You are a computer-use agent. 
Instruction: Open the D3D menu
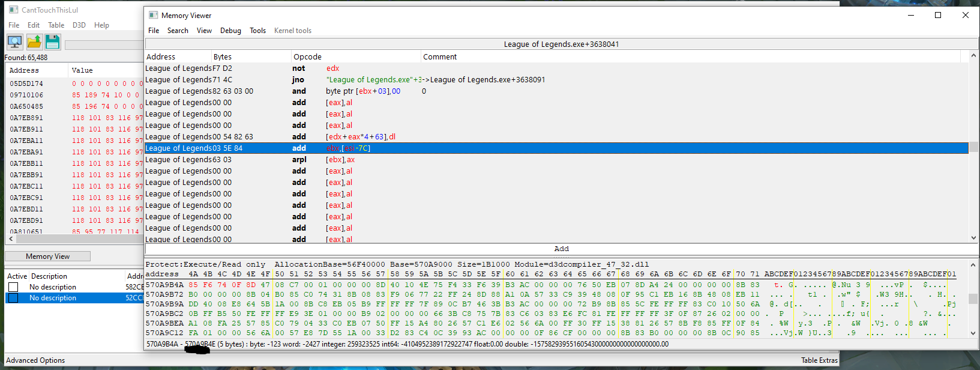click(79, 25)
